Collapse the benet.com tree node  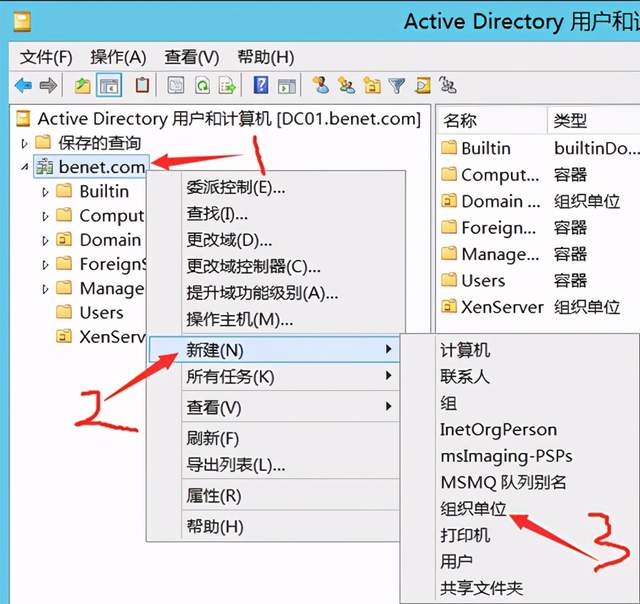24,167
